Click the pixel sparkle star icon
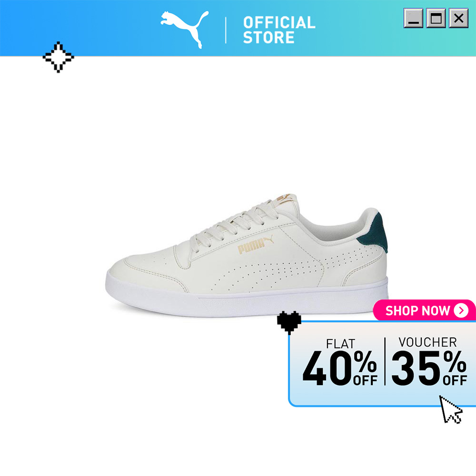476x476 pixels. tap(58, 57)
